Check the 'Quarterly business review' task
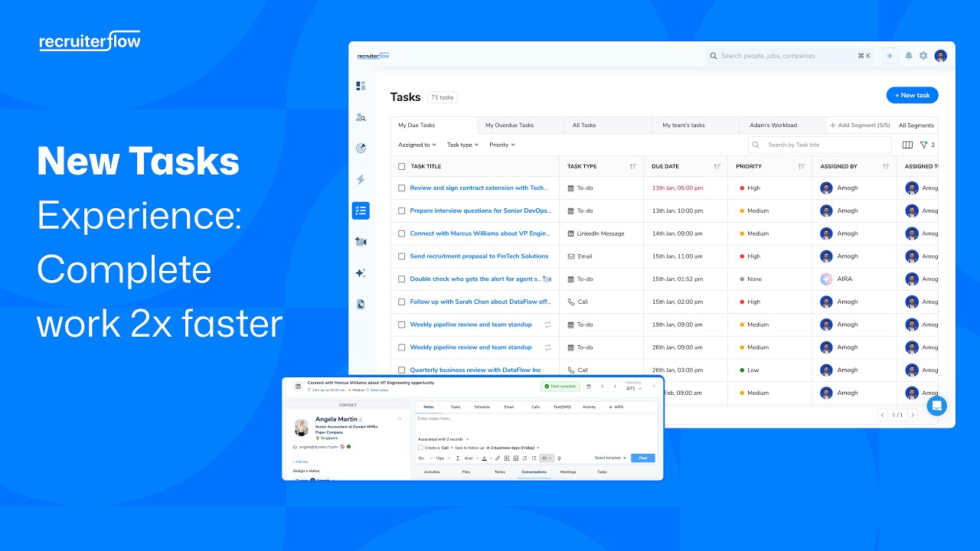The width and height of the screenshot is (980, 551). pyautogui.click(x=401, y=370)
